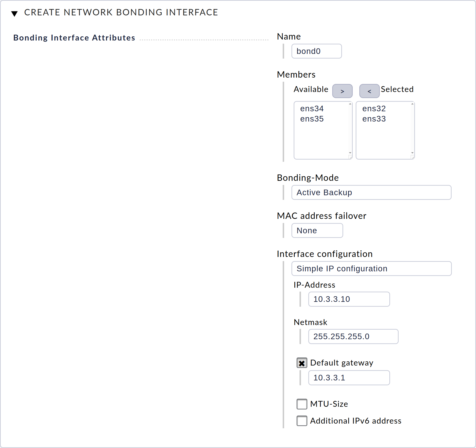Click the Selected list scrollbar down arrow

tap(412, 151)
